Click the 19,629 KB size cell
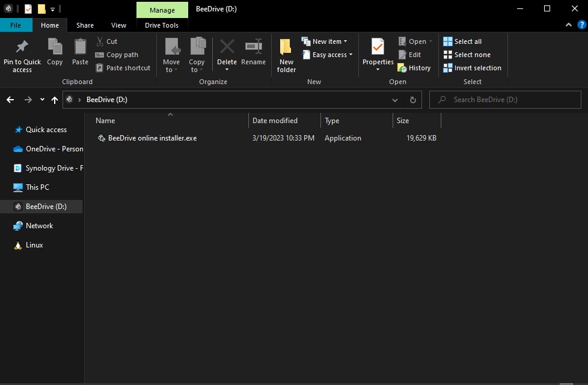Image resolution: width=588 pixels, height=385 pixels. 421,138
